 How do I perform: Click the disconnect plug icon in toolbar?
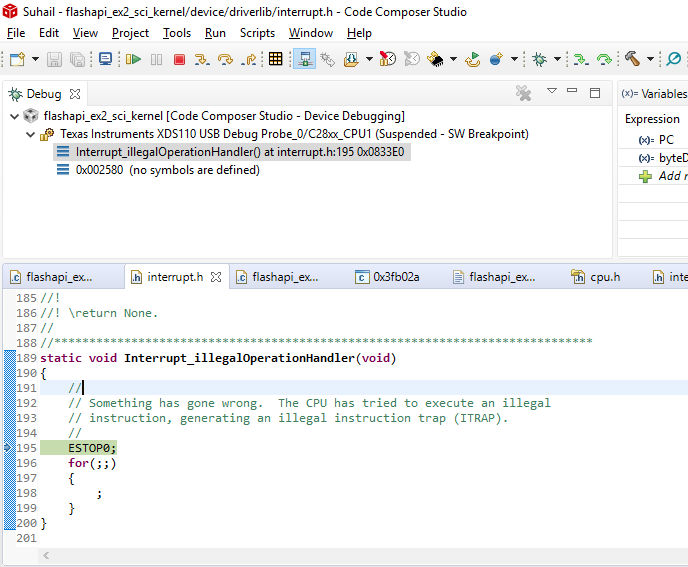[327, 59]
